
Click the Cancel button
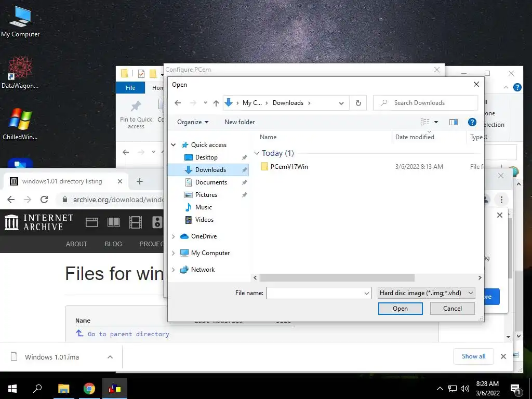(x=453, y=309)
